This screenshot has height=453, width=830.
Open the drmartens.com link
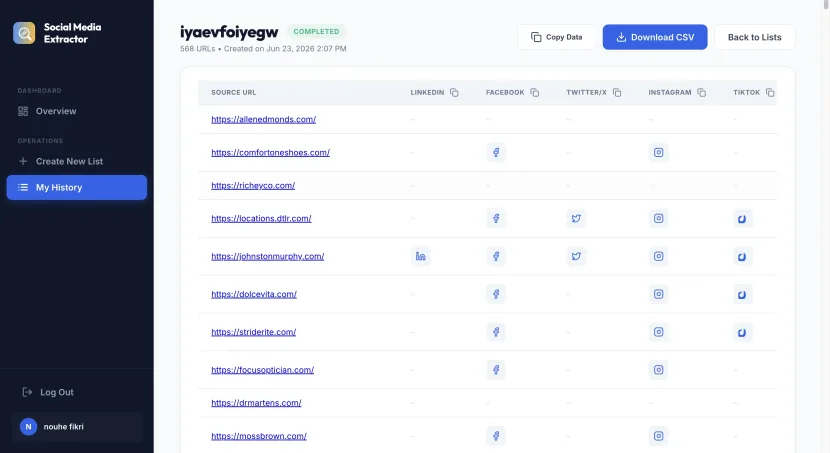pyautogui.click(x=256, y=403)
